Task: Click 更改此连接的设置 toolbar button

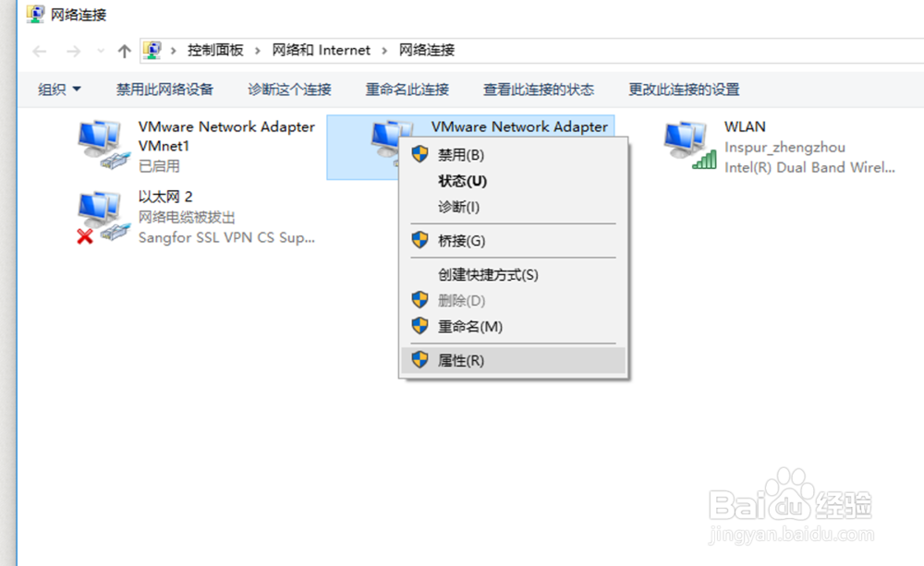Action: pyautogui.click(x=684, y=90)
